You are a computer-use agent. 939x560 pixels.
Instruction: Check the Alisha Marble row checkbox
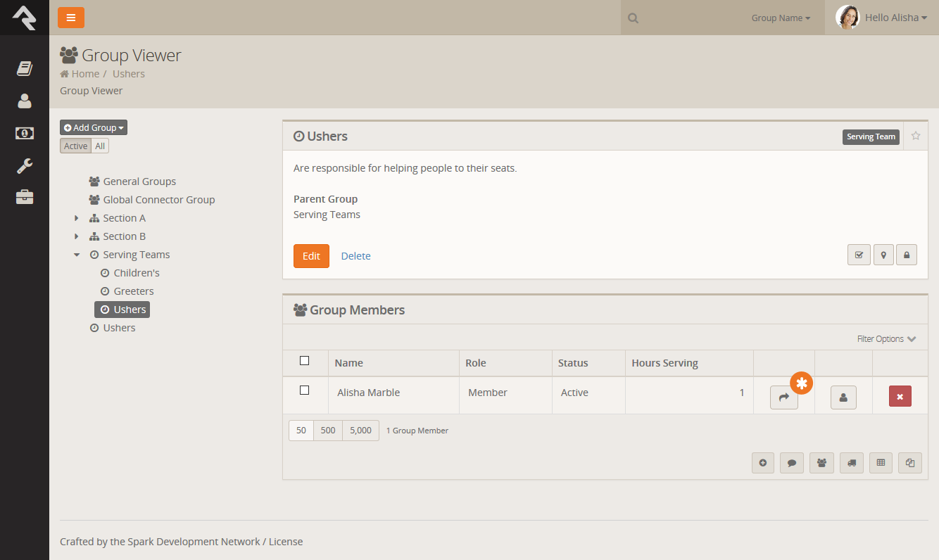coord(304,390)
